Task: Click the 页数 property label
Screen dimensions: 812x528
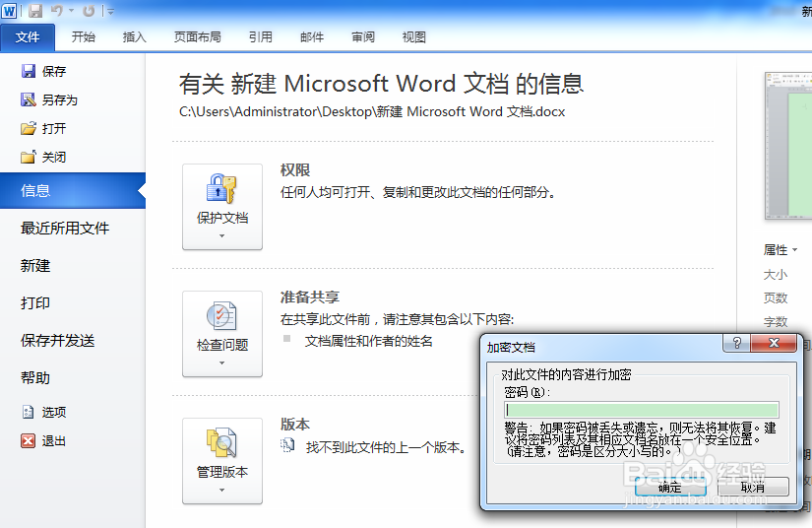Action: click(776, 297)
